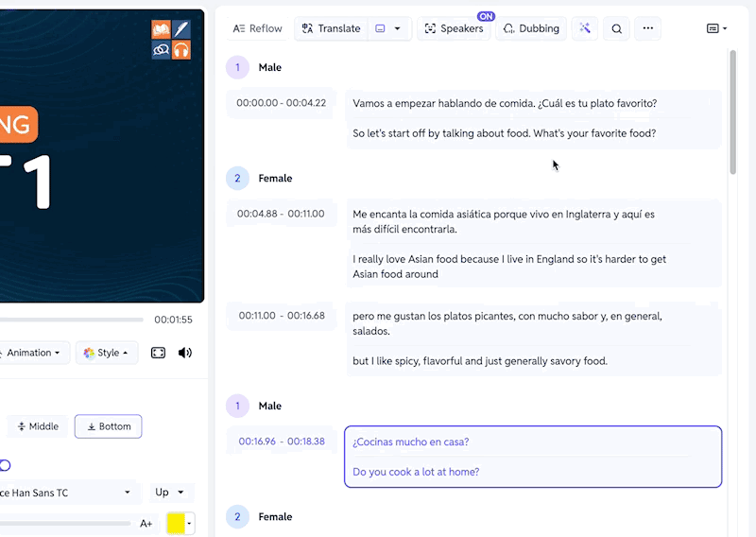Click speaker badge 1 by the second Male label

(237, 406)
